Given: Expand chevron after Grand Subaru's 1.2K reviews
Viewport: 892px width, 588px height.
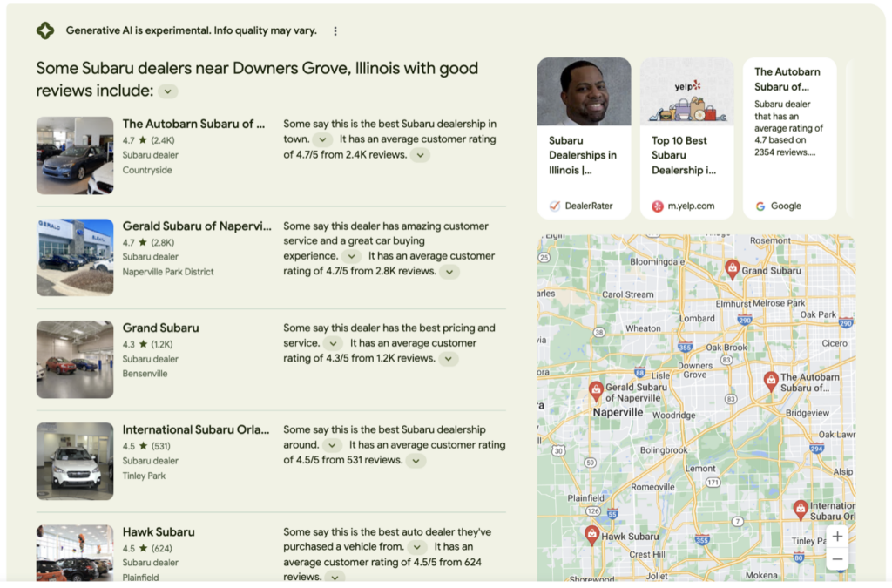Looking at the screenshot, I should click(x=448, y=359).
